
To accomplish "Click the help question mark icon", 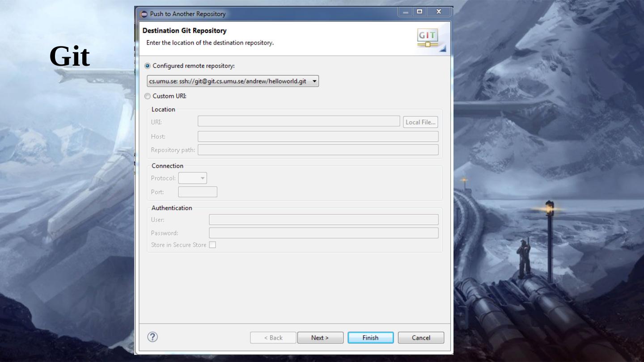I will (x=153, y=337).
